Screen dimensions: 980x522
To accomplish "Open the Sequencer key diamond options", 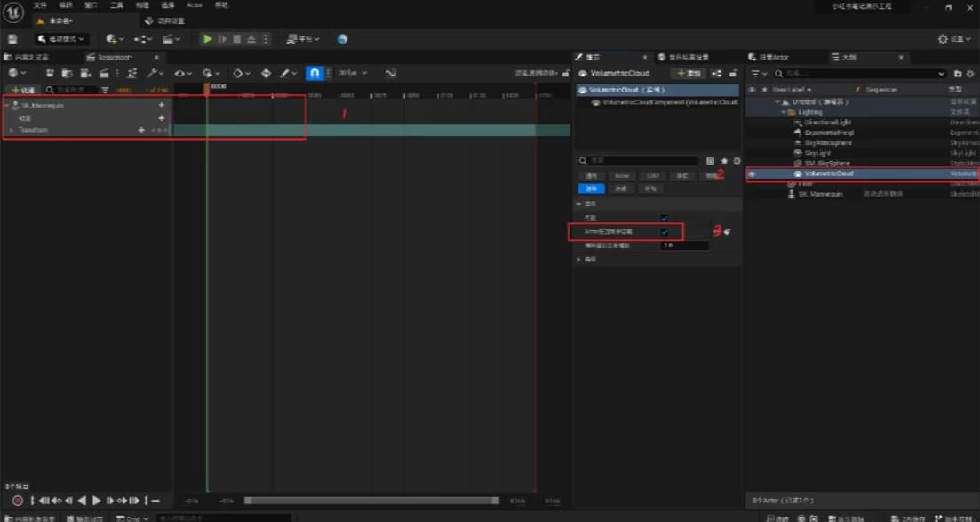I will 241,73.
